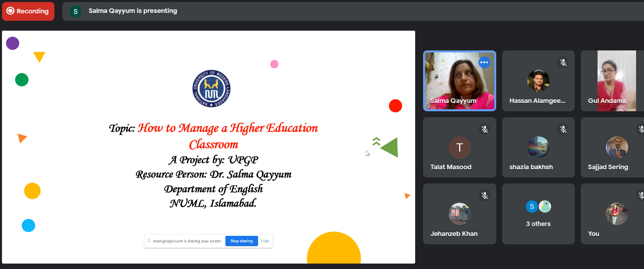Click the muted mic icon on Talat Masood's tile
644x269 pixels.
pos(484,129)
